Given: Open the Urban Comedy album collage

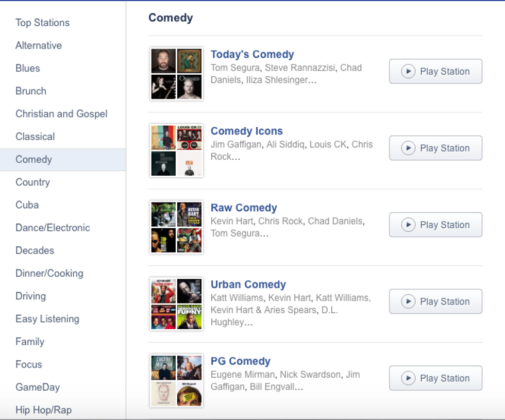Looking at the screenshot, I should [x=176, y=304].
